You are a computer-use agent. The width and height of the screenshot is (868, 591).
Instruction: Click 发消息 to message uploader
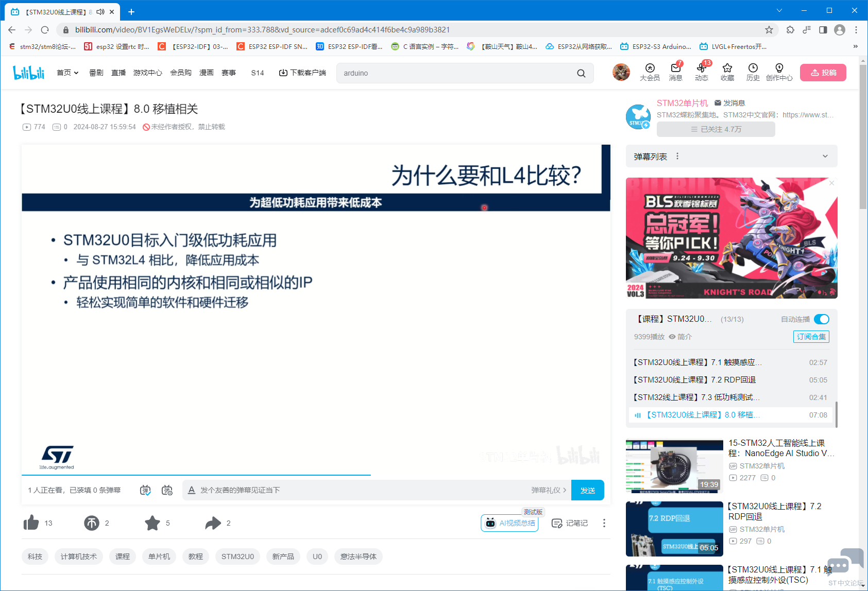[729, 103]
